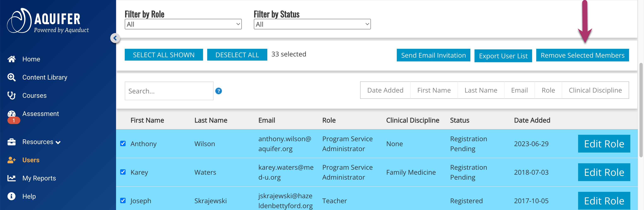Open My Reports chart icon
The height and width of the screenshot is (210, 644).
(x=12, y=178)
